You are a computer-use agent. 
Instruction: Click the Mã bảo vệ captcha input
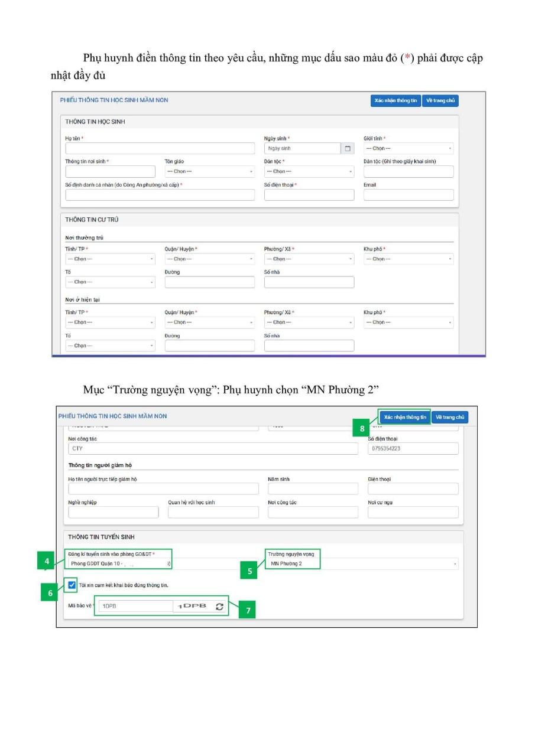coord(135,606)
